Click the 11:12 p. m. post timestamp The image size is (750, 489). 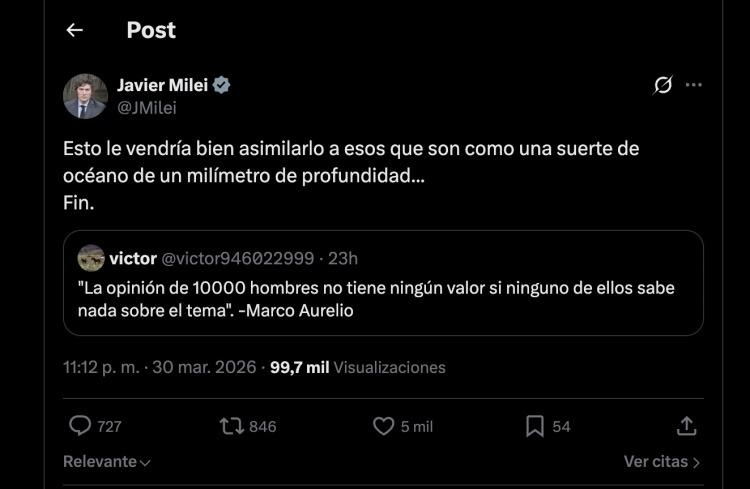(x=102, y=367)
